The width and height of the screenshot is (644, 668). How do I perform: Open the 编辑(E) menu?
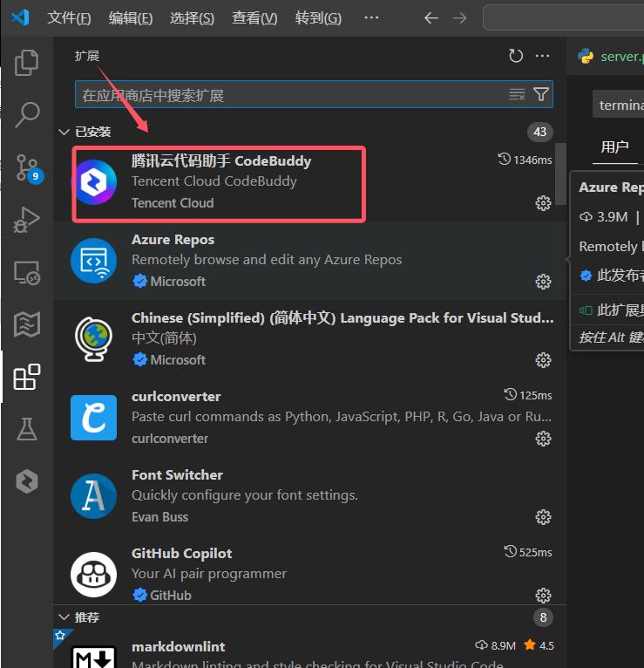point(131,18)
